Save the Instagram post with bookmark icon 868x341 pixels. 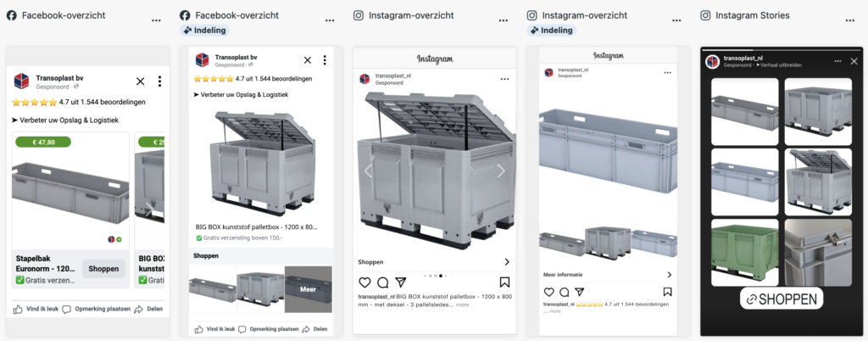click(504, 282)
